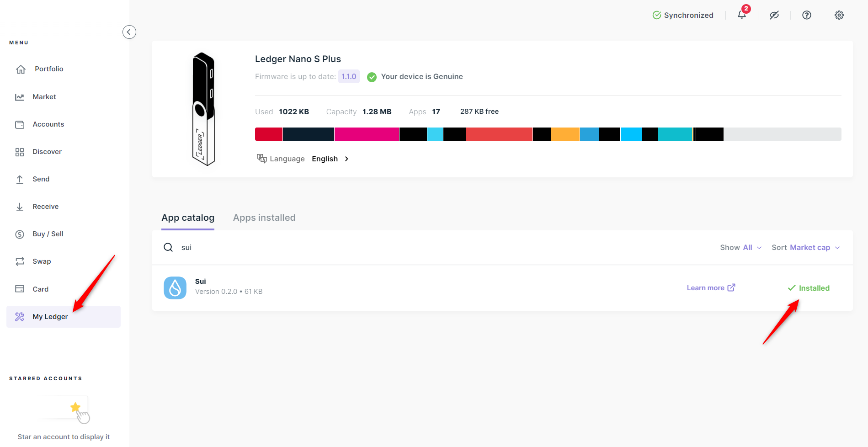868x447 pixels.
Task: Click Version 0.2.0 • 61 KB text
Action: [229, 292]
